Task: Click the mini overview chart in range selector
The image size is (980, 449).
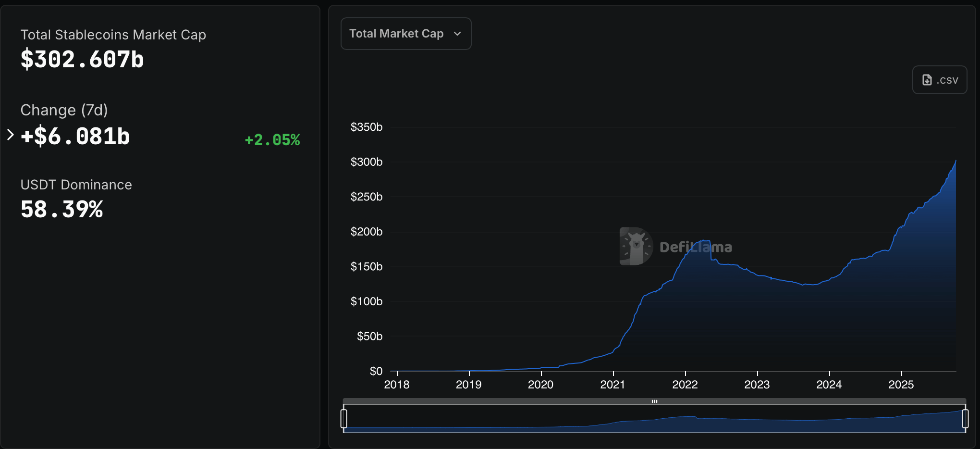Action: [x=654, y=419]
